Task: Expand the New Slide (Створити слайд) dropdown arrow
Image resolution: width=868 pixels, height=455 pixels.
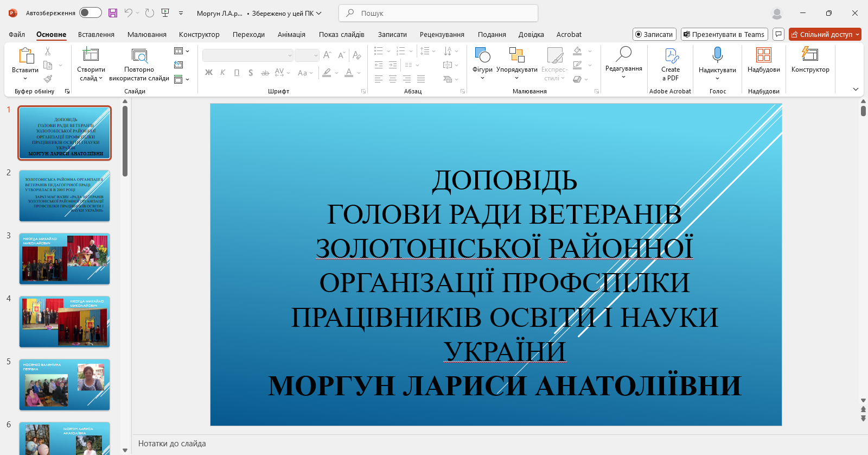Action: (x=100, y=78)
